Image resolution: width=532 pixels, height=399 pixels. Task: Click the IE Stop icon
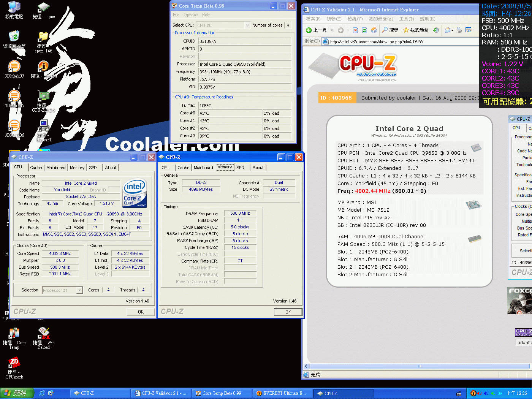355,30
